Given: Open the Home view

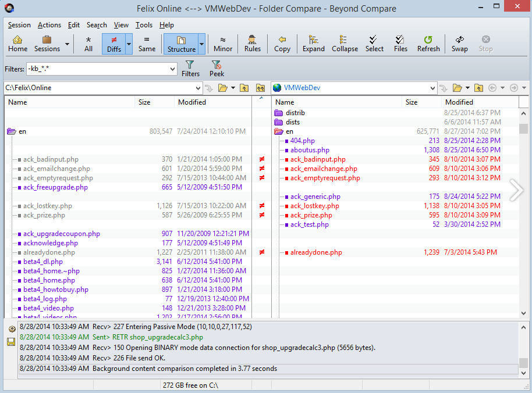Looking at the screenshot, I should tap(17, 44).
